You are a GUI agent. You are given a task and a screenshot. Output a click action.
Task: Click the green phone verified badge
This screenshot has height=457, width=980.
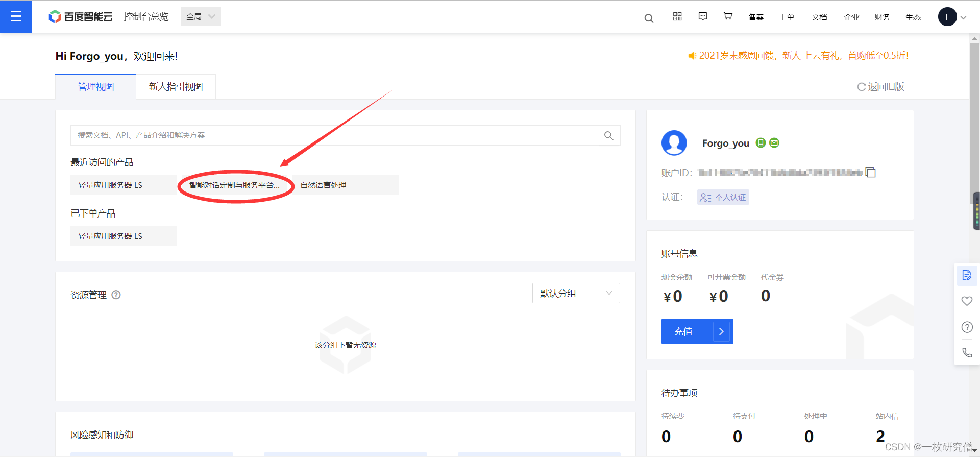point(761,143)
